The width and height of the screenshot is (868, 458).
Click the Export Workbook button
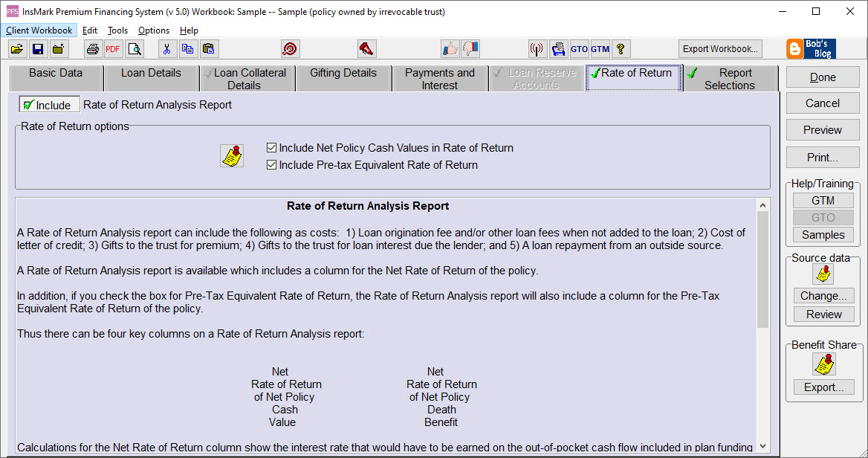pyautogui.click(x=719, y=48)
